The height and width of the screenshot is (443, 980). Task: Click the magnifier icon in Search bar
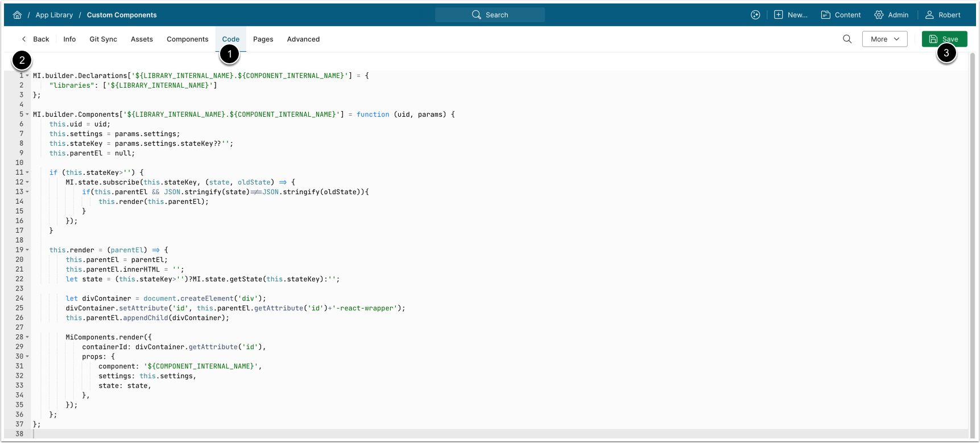click(x=476, y=15)
